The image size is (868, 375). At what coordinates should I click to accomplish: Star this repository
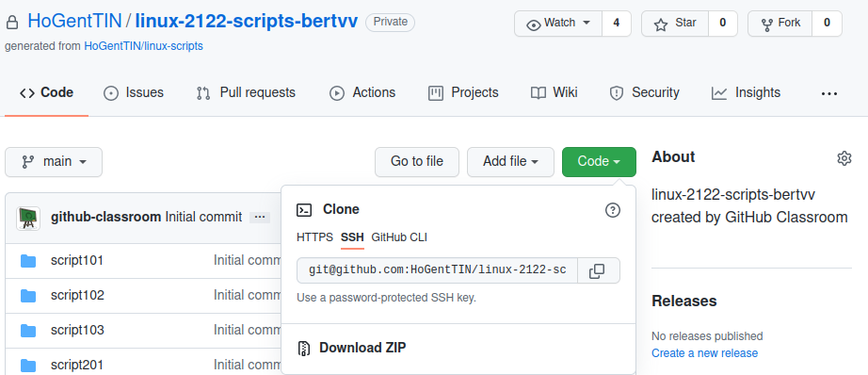675,24
